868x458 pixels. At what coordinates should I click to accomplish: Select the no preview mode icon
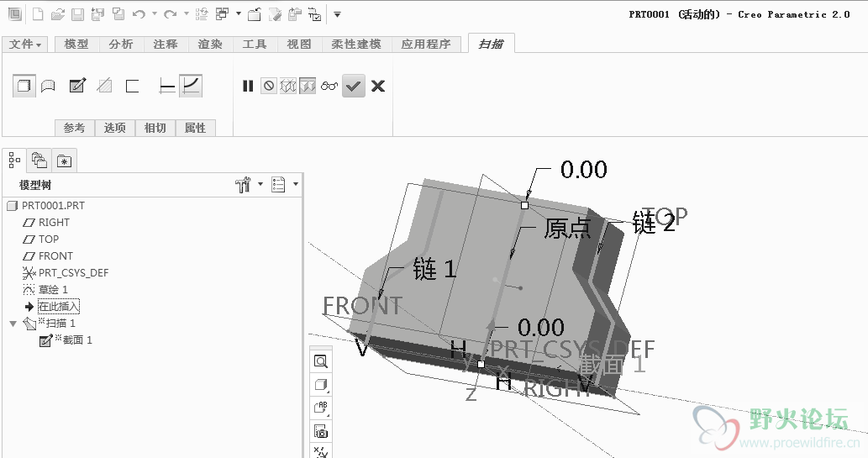[269, 86]
